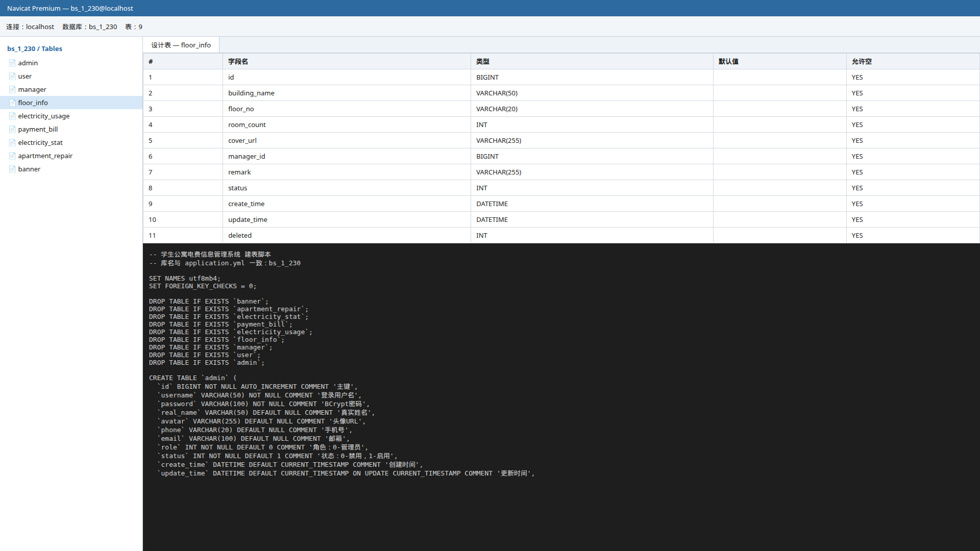Select the cover_url field cell
980x551 pixels.
pos(347,140)
